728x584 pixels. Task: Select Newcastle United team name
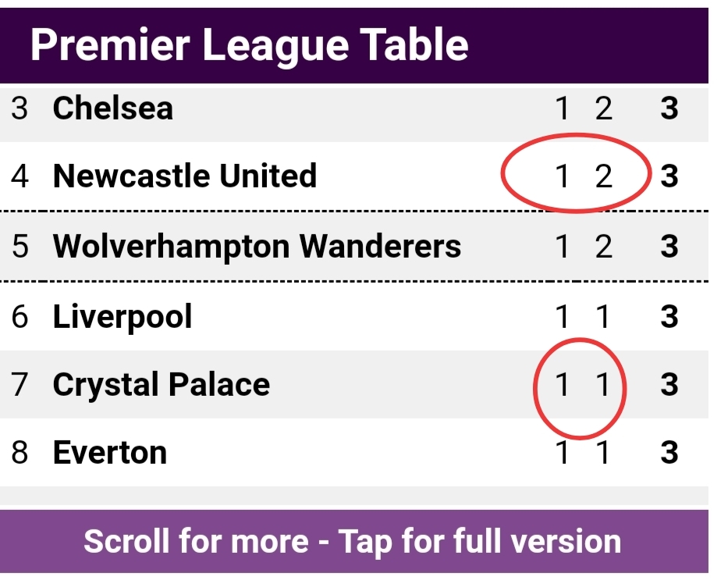click(x=185, y=176)
